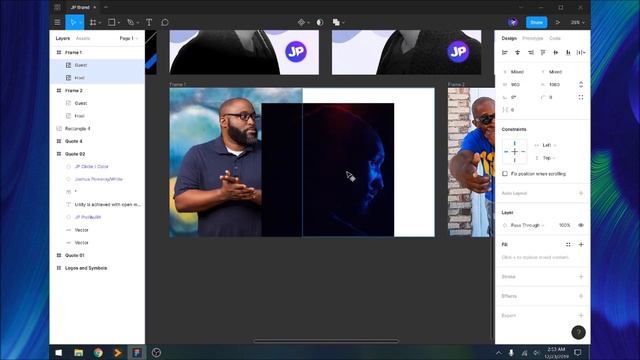Click the Present play icon

[x=558, y=22]
